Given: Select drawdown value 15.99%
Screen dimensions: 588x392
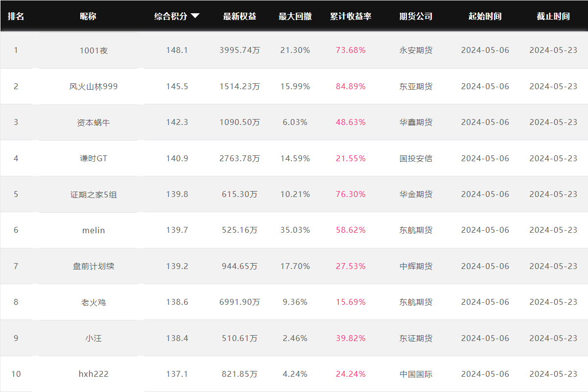Looking at the screenshot, I should pyautogui.click(x=295, y=86).
